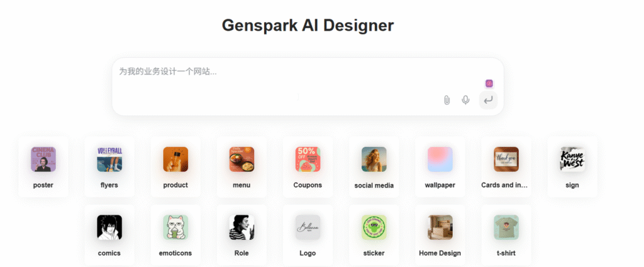Viewport: 644px width, 267px height.
Task: Select the comics category tile
Action: coord(109,236)
